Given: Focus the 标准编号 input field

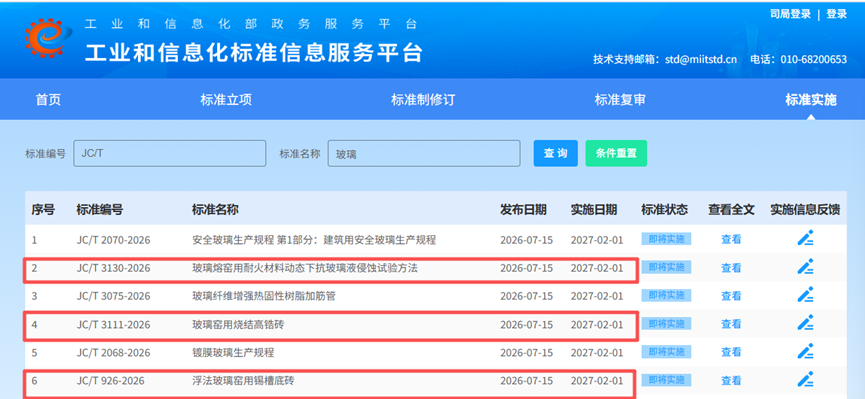Looking at the screenshot, I should click(170, 153).
